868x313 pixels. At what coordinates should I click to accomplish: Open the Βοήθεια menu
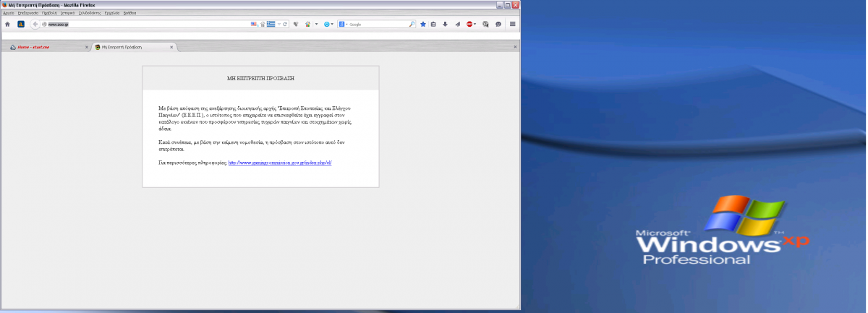pyautogui.click(x=129, y=13)
